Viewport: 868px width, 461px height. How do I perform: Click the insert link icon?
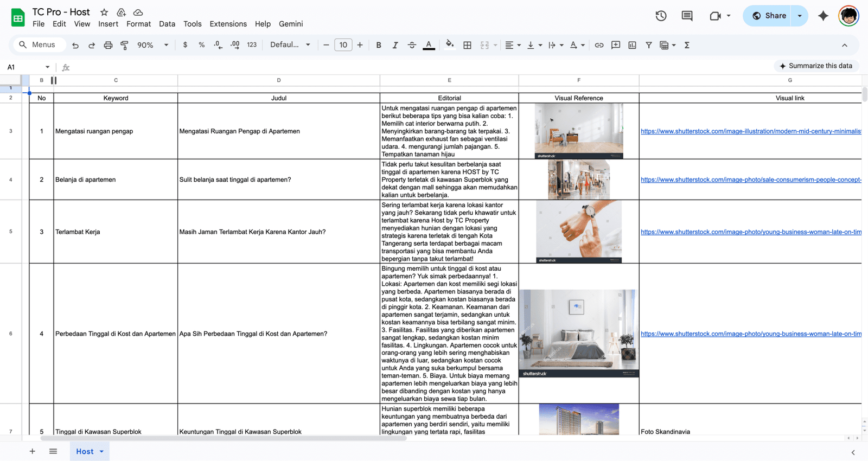tap(599, 45)
